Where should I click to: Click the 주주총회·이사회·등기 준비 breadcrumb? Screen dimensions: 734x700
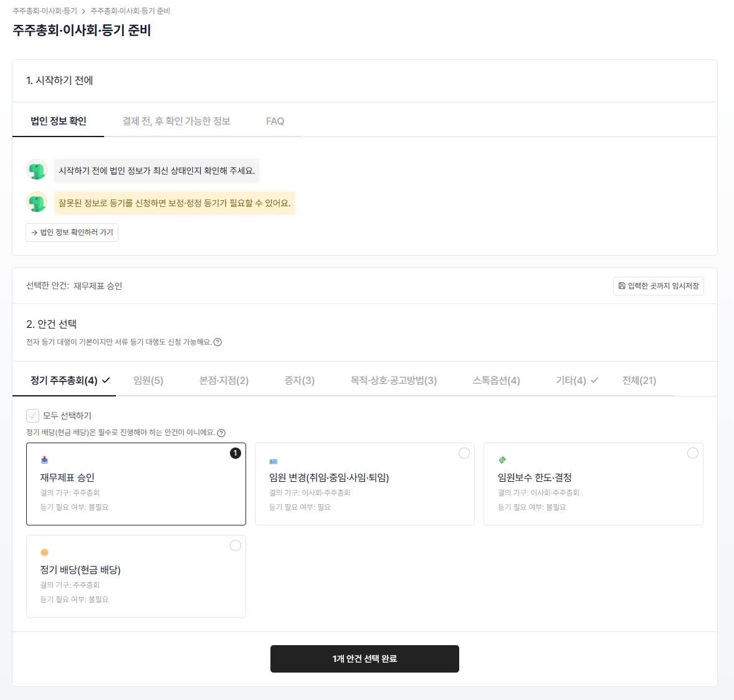pyautogui.click(x=130, y=11)
